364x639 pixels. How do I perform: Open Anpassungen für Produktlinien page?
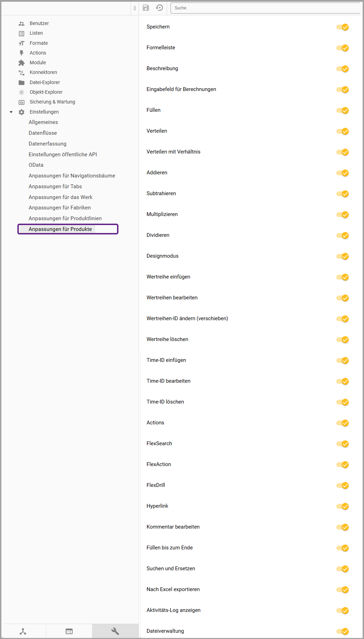point(65,218)
